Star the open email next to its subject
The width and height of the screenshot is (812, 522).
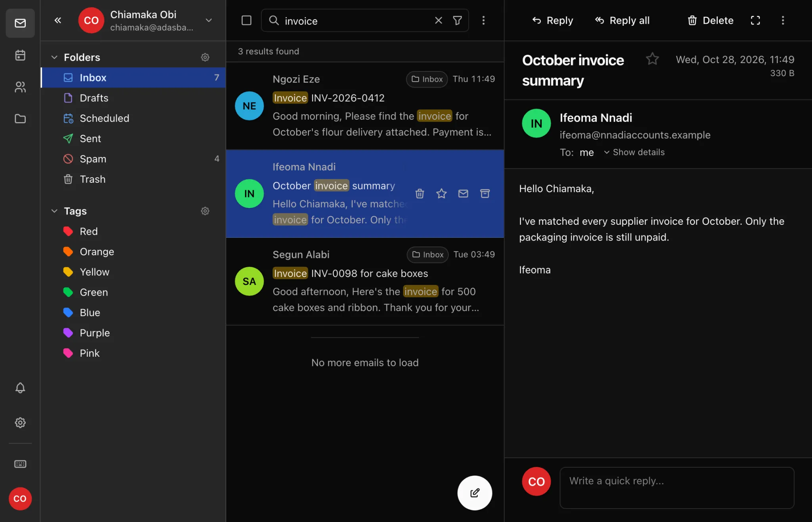click(652, 59)
